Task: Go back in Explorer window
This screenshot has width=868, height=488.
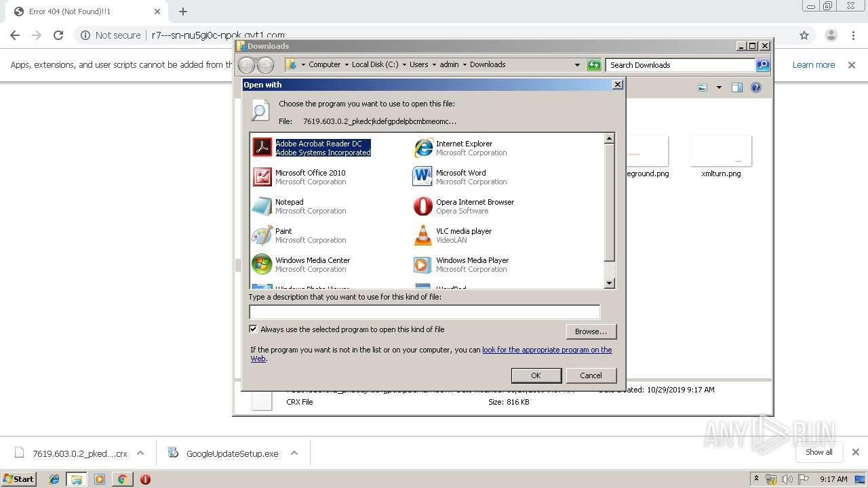Action: (x=246, y=65)
